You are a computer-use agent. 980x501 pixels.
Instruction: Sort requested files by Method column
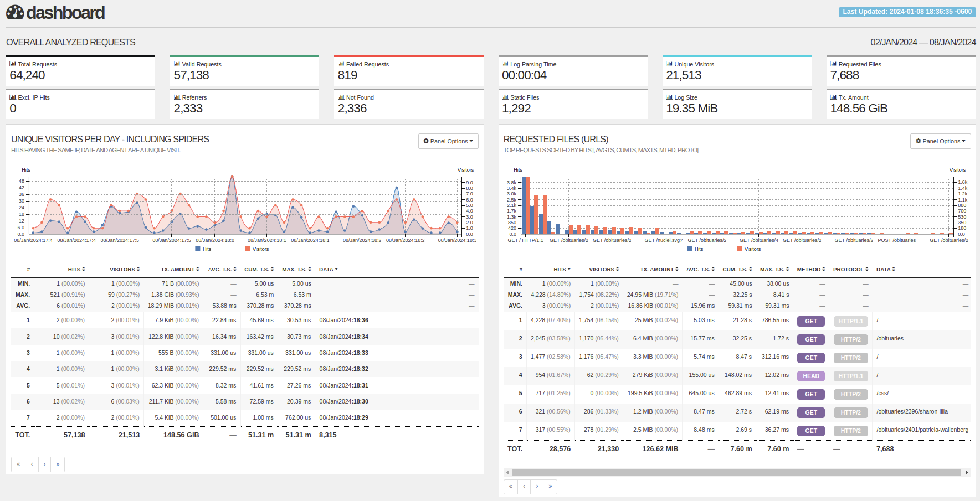tap(811, 270)
